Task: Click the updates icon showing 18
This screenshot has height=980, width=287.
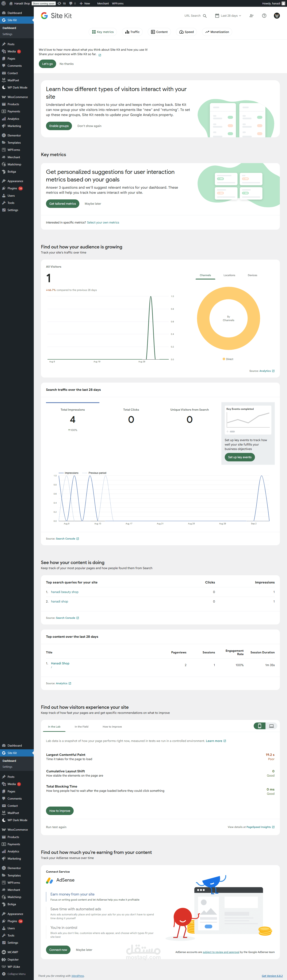Action: click(x=62, y=3)
